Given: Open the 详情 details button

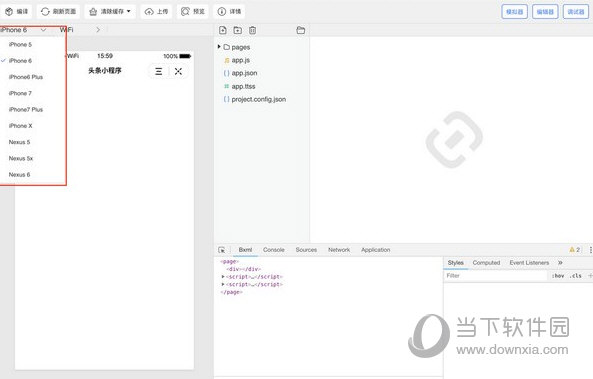Looking at the screenshot, I should 229,11.
